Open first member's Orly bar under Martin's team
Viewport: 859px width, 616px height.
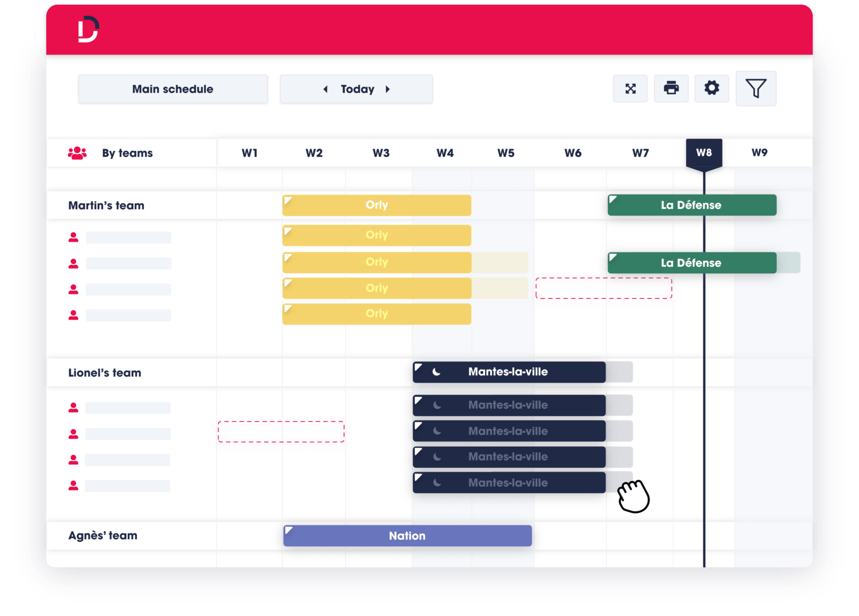(x=377, y=235)
